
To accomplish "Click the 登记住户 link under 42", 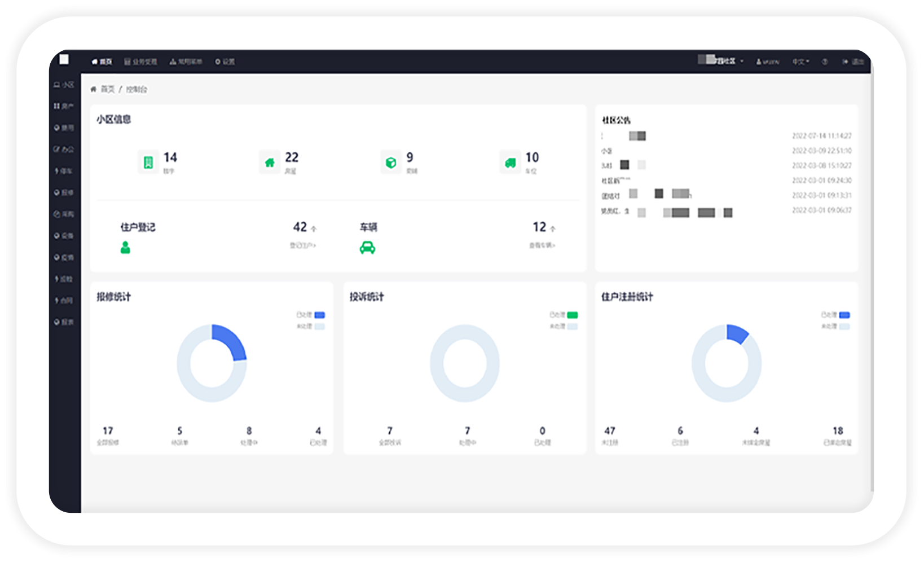I will click(303, 245).
